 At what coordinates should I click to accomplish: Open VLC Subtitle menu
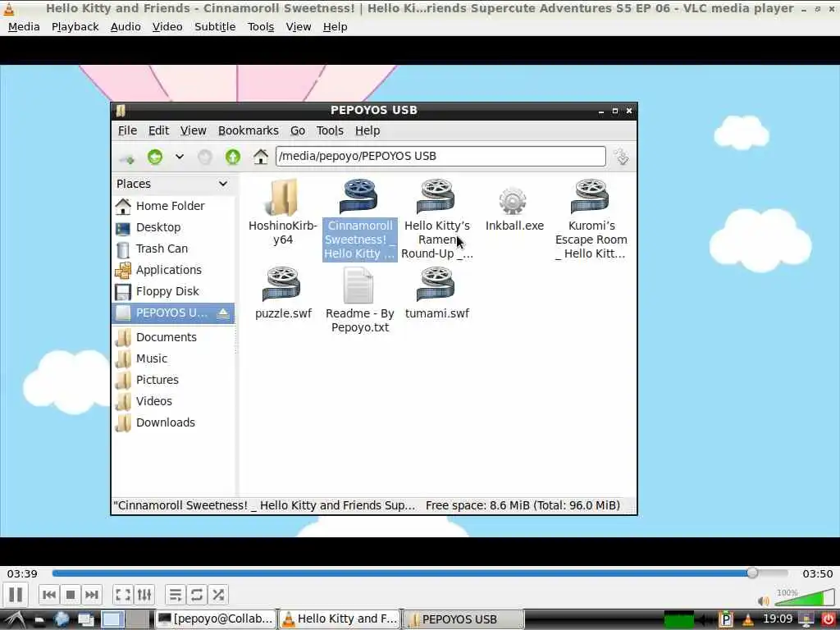click(x=215, y=27)
